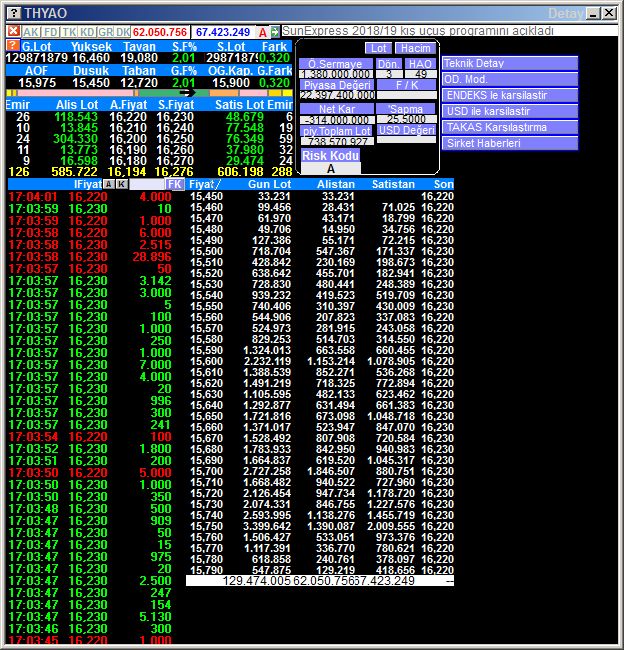Click the Piyasa Değeri label

[x=337, y=85]
